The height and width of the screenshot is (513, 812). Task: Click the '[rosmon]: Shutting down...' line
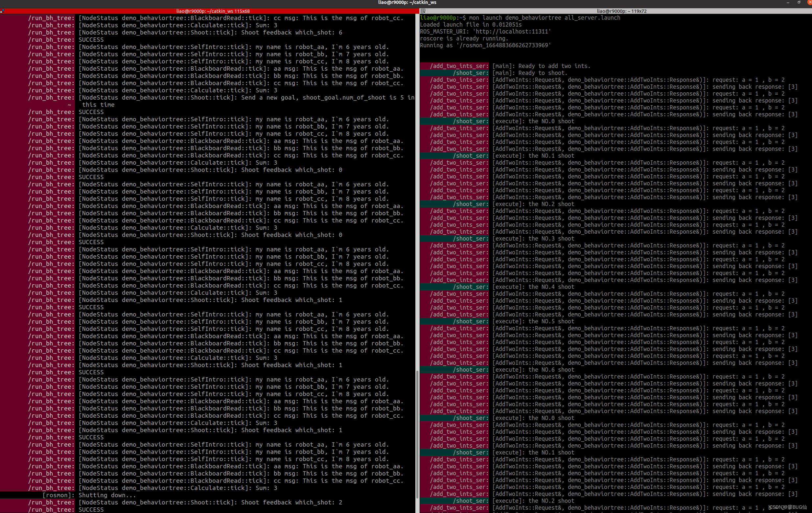(x=89, y=495)
